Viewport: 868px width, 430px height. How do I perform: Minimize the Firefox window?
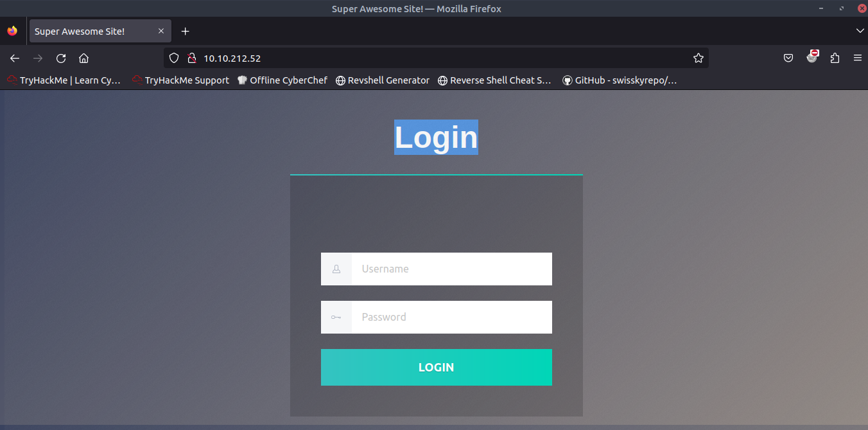(x=820, y=8)
